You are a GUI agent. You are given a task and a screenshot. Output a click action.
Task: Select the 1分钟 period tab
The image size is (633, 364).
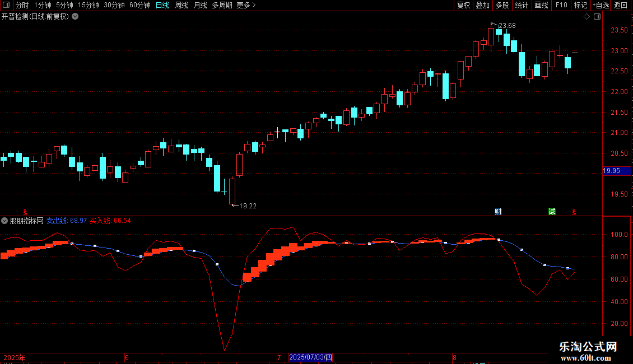[x=43, y=5]
